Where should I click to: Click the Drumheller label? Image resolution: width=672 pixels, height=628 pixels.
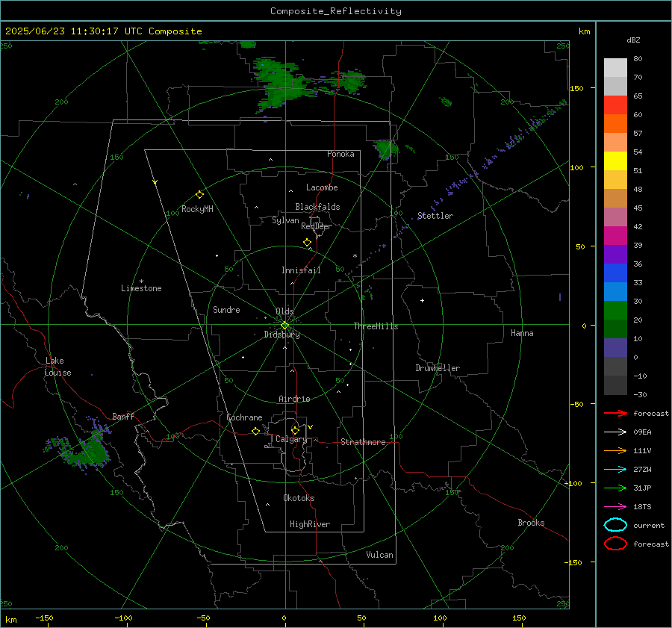(x=438, y=368)
